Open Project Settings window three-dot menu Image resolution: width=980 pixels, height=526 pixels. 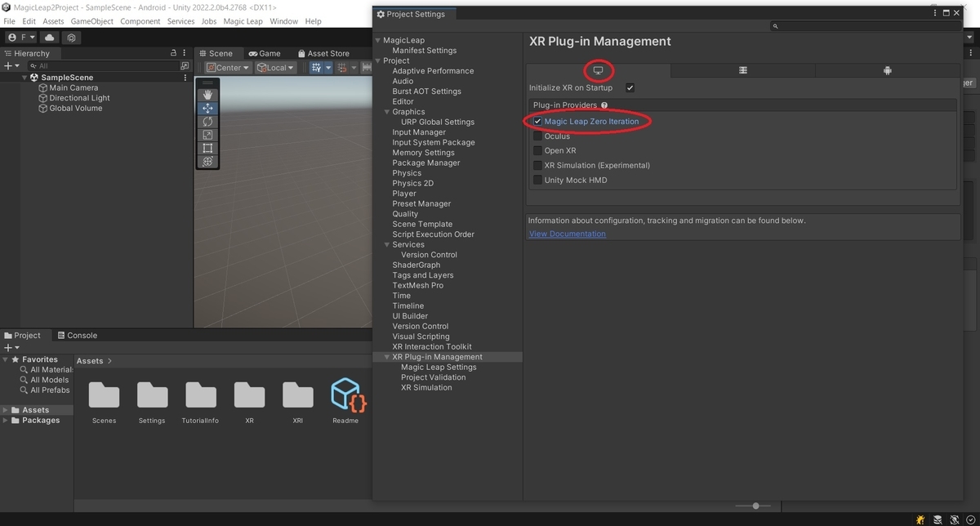[937, 13]
